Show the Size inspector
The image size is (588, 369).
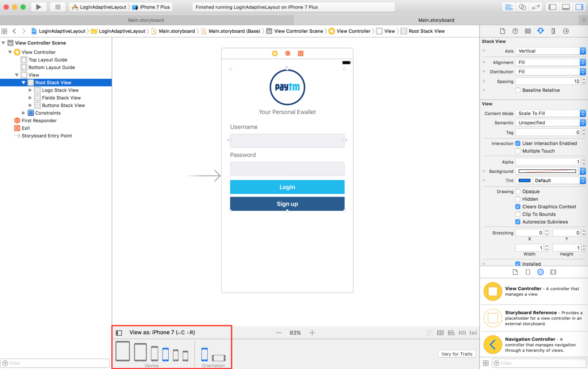[x=553, y=31]
